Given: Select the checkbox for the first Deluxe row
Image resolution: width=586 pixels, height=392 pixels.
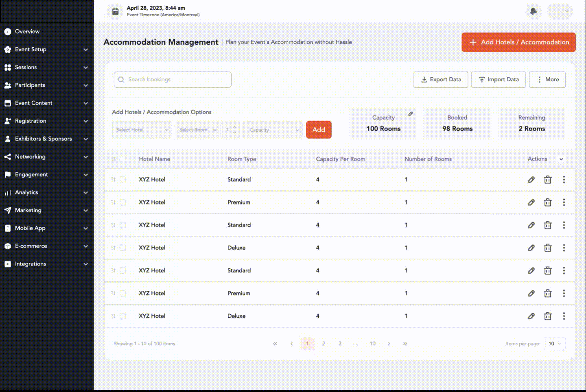Looking at the screenshot, I should (123, 248).
